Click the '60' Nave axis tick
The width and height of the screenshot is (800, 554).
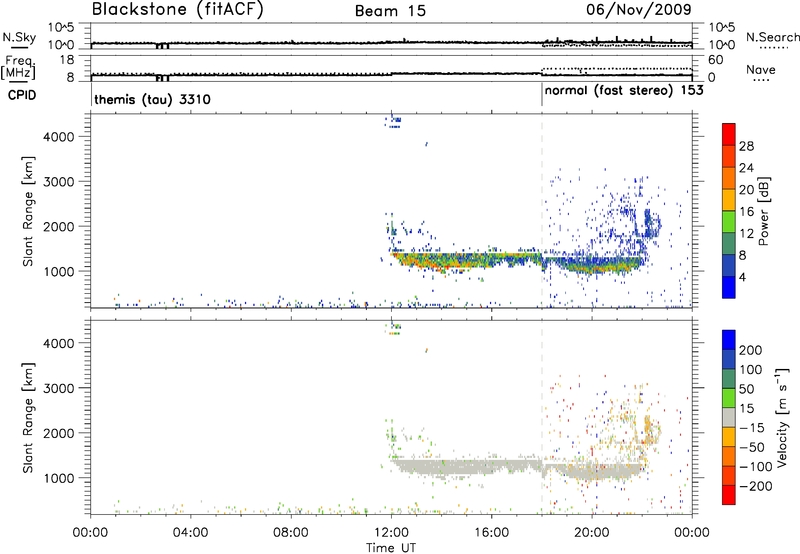pos(715,60)
